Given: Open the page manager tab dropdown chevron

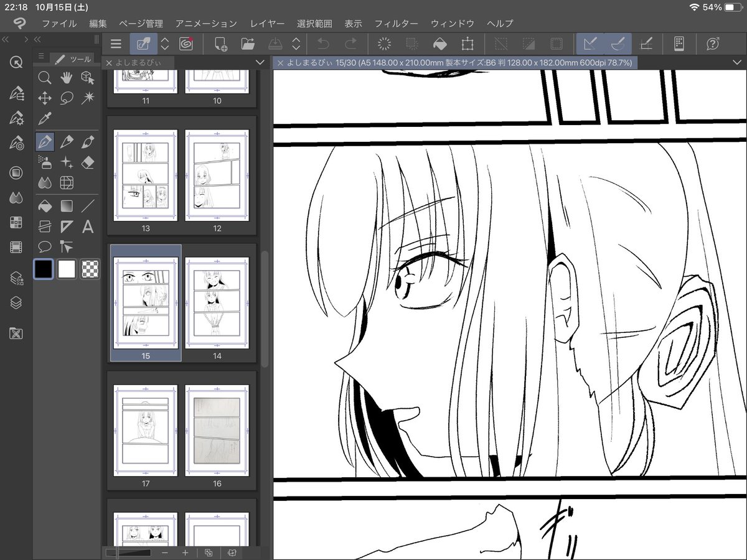Looking at the screenshot, I should coord(260,62).
